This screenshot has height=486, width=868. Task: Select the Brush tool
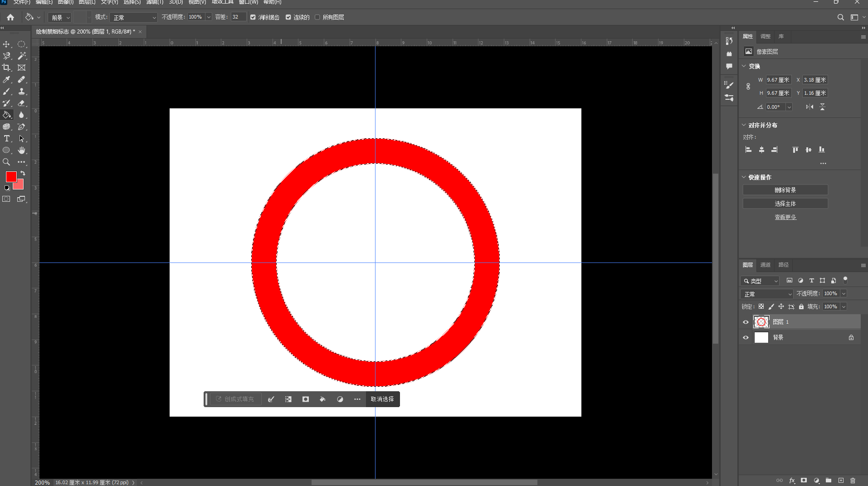pos(6,91)
